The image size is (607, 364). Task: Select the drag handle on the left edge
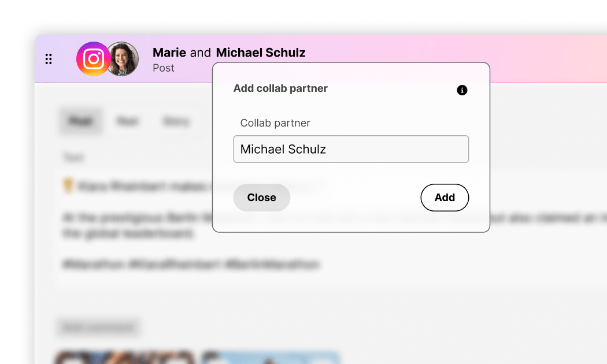(x=49, y=59)
